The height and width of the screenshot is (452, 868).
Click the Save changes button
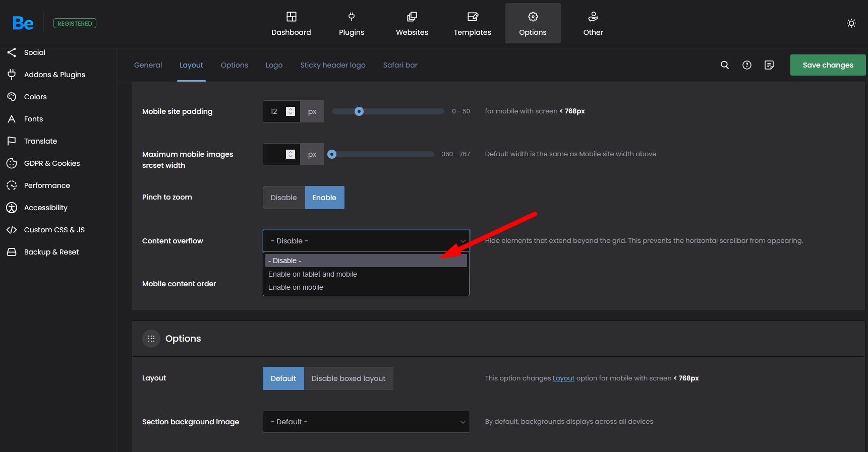(828, 65)
